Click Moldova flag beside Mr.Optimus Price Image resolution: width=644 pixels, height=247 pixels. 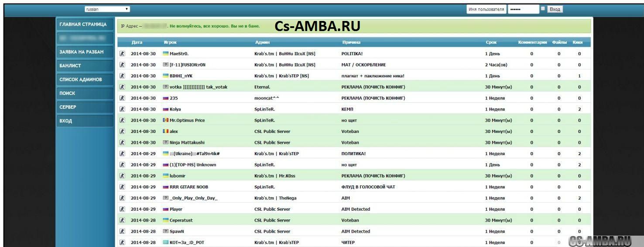tap(165, 120)
